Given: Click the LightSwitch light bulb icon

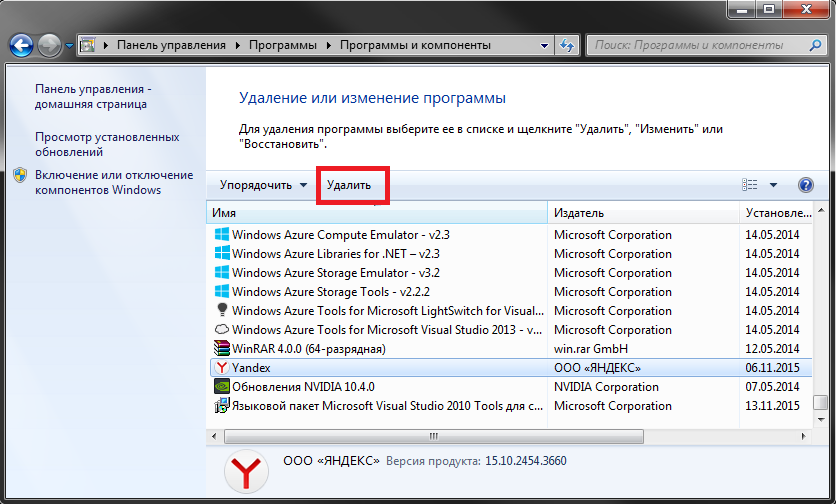Looking at the screenshot, I should pyautogui.click(x=221, y=310).
